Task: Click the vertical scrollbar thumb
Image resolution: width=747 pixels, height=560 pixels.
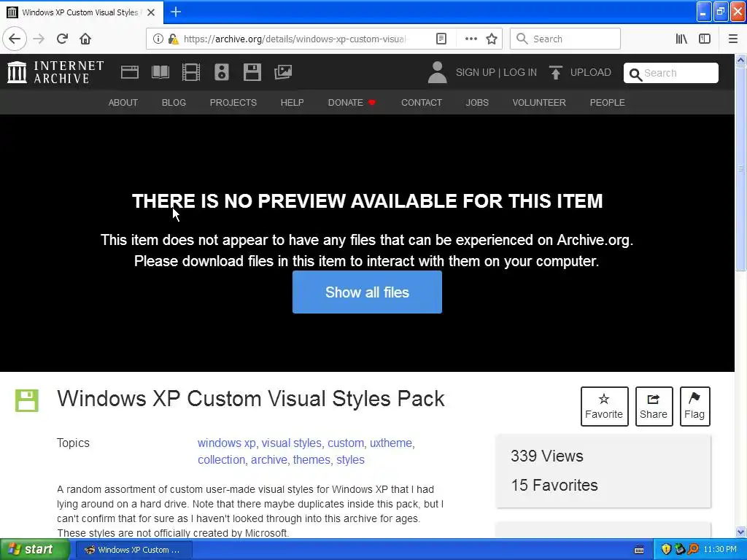Action: click(x=741, y=168)
